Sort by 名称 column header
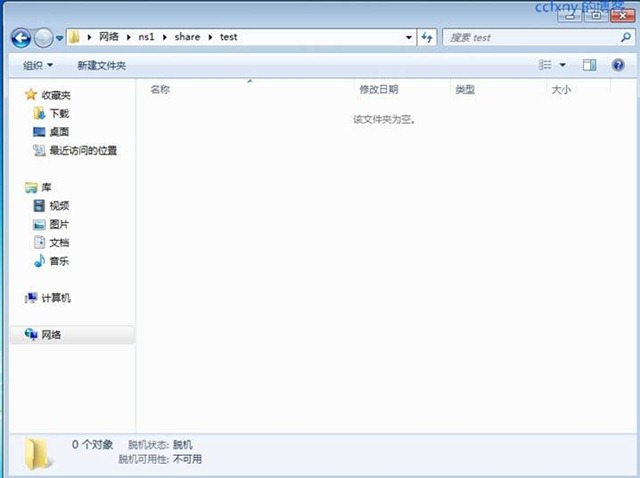The width and height of the screenshot is (640, 478). click(160, 89)
